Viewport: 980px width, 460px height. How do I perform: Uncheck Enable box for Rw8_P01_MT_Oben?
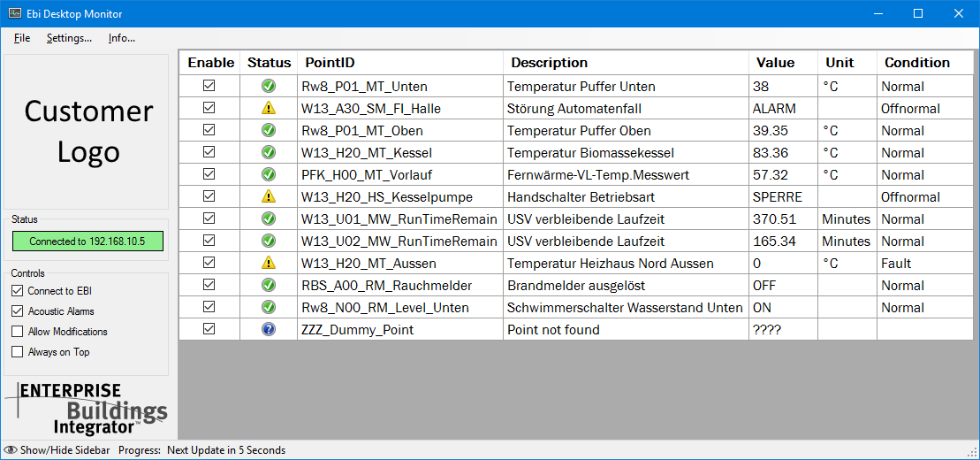[x=209, y=130]
